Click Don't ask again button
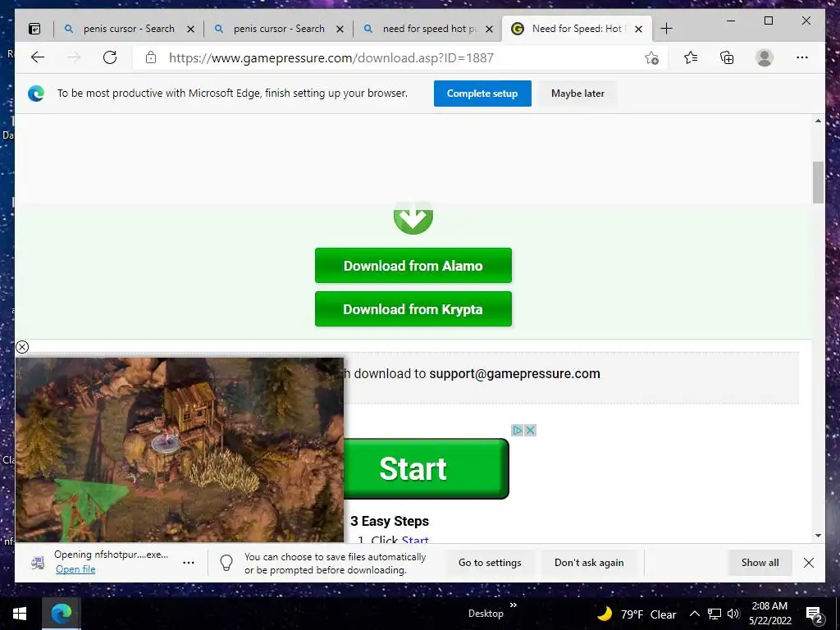Screen dimensions: 840x630 point(589,563)
